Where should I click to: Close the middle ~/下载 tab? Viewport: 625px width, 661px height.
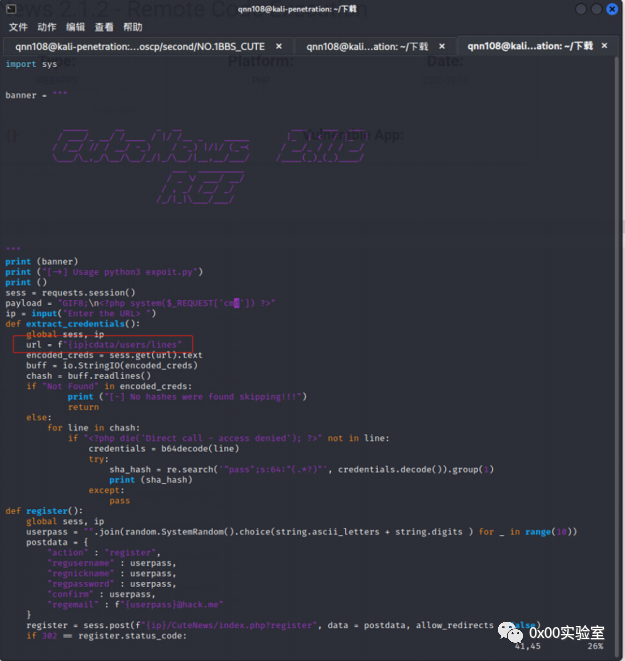click(x=442, y=46)
